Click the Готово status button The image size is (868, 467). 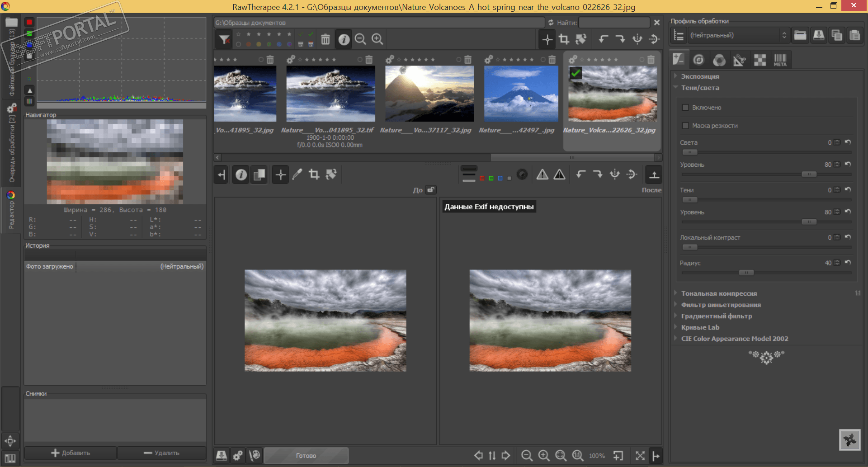pos(306,456)
